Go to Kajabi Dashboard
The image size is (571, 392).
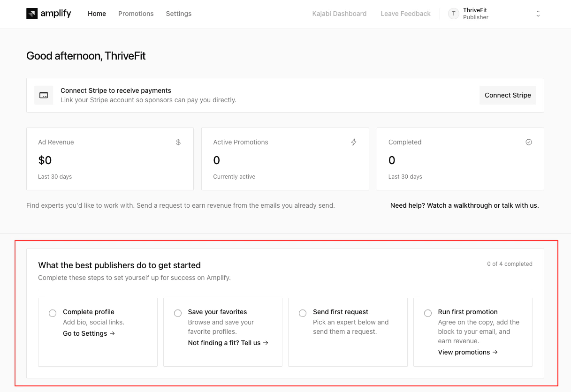(x=339, y=14)
